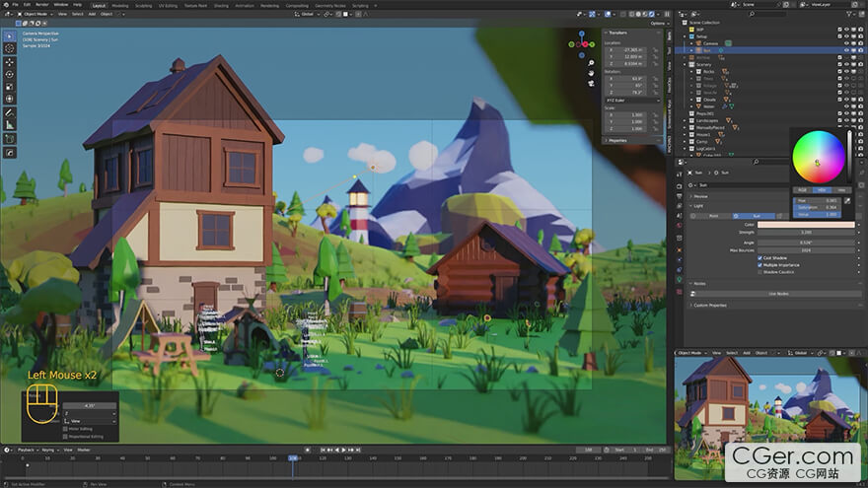Toggle the Multiple Importance checkbox
This screenshot has width=868, height=488.
point(759,264)
